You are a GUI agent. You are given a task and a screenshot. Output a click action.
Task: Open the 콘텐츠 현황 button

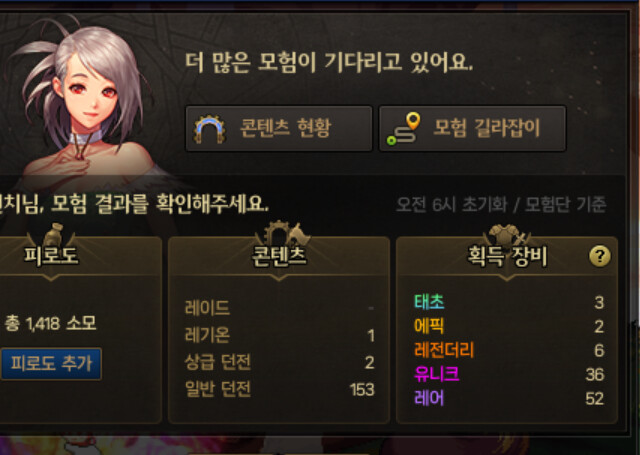(279, 129)
